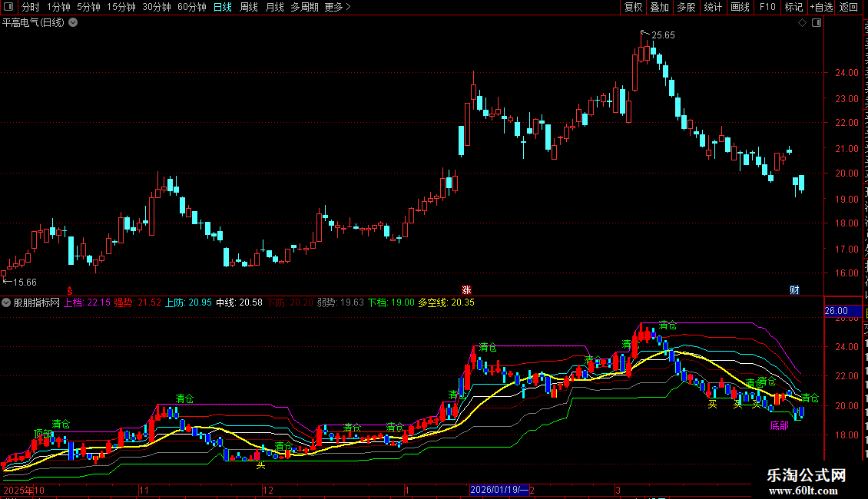Click the 叠加 overlay button
The width and height of the screenshot is (868, 499).
coord(659,7)
